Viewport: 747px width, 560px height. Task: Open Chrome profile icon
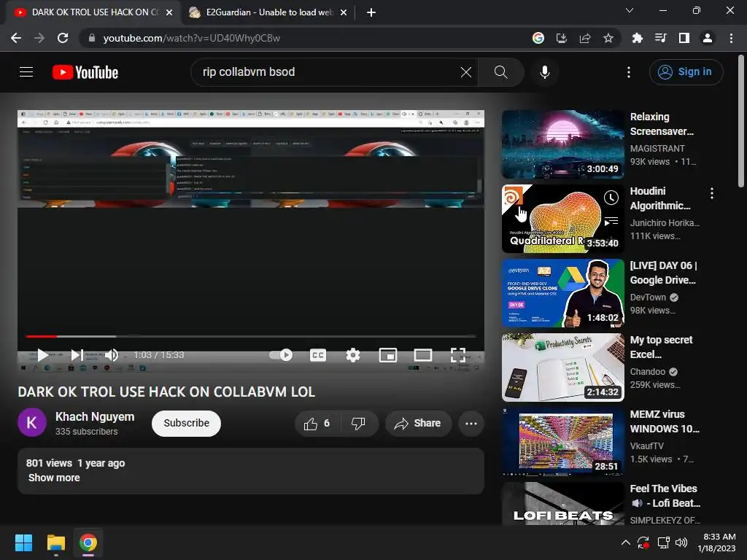click(x=708, y=38)
